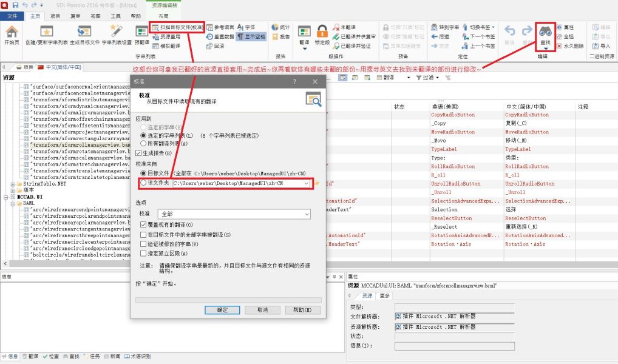Mark segment as 已翻译并验证
Image resolution: width=618 pixels, height=364 pixels.
click(351, 46)
